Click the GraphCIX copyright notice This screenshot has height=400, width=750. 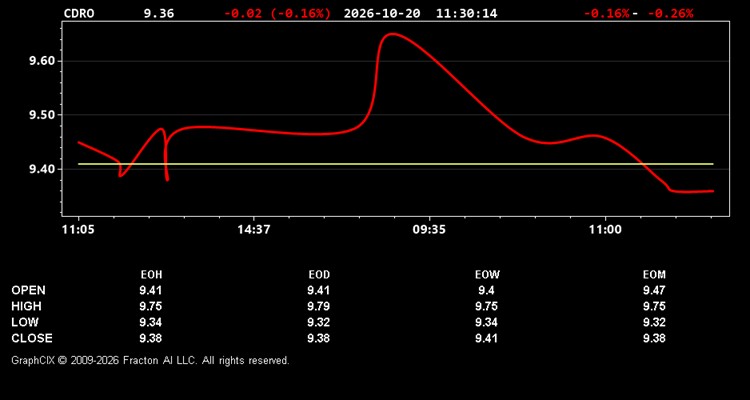coord(150,360)
